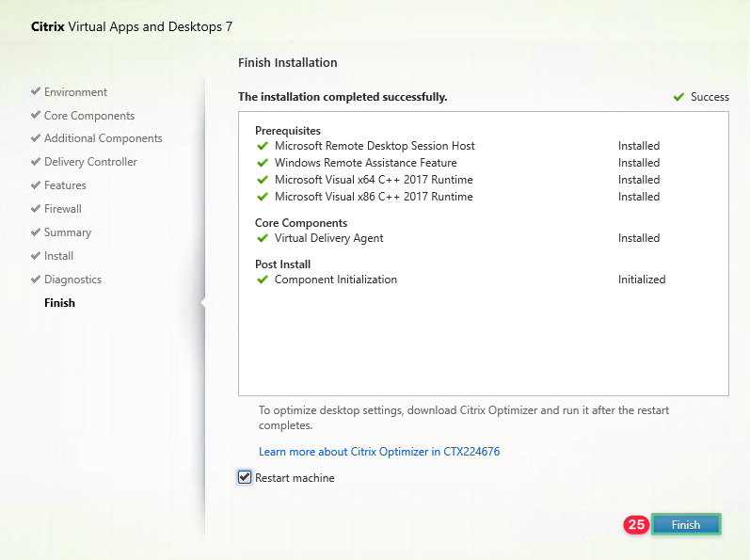Click the red step 25 badge
The image size is (750, 560).
tap(636, 524)
